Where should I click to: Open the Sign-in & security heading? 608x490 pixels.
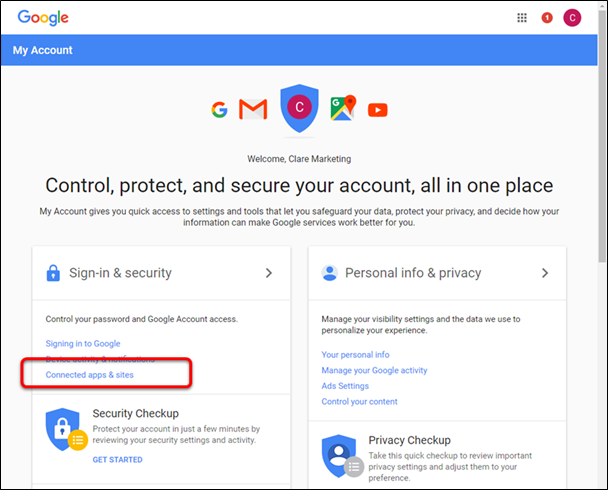coord(120,273)
